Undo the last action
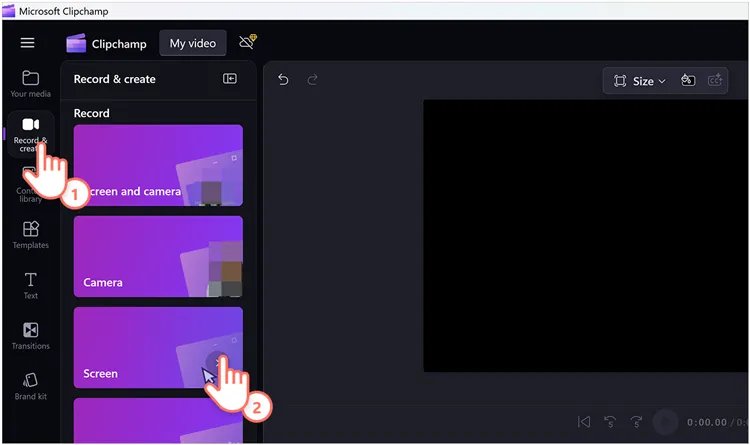 tap(283, 79)
